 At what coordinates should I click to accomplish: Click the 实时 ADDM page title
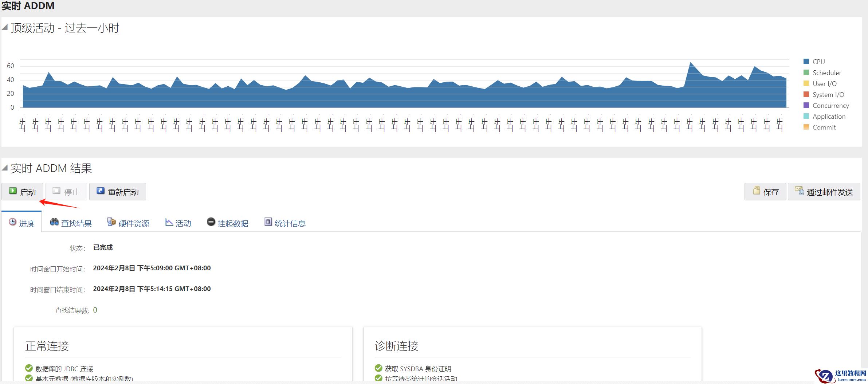click(x=28, y=6)
